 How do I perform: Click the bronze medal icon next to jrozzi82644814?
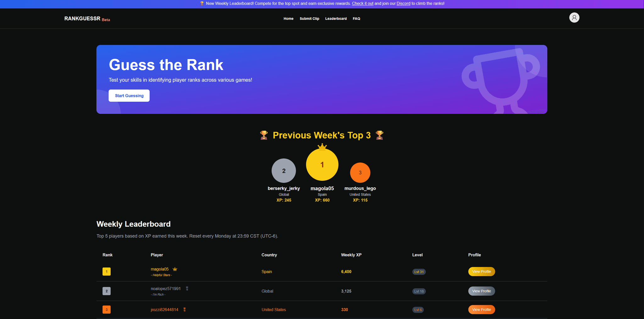pos(185,310)
